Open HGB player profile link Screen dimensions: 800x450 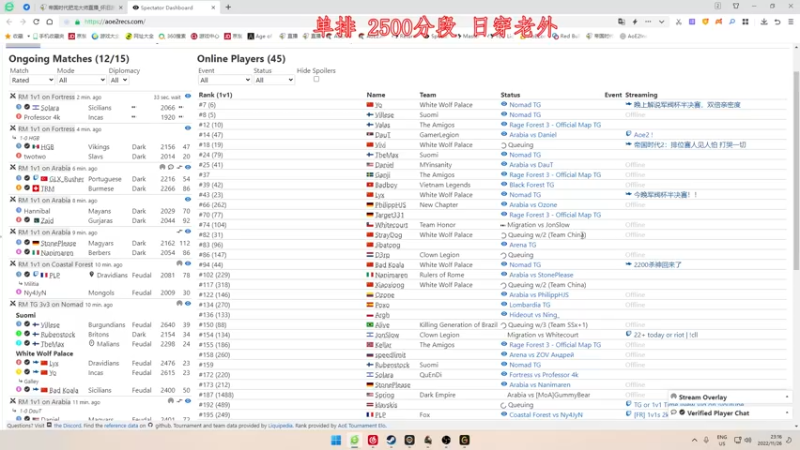pyautogui.click(x=47, y=147)
